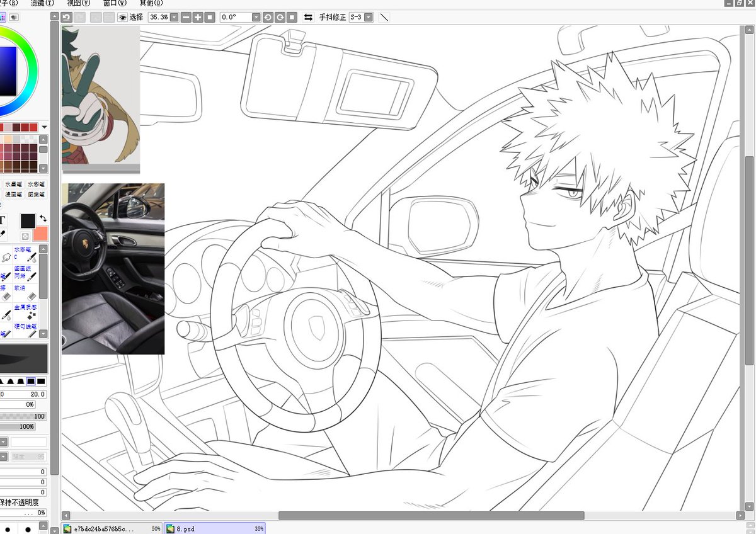Screen dimensions: 756x534
Task: Open the 窗口(W) menu
Action: (115, 3)
